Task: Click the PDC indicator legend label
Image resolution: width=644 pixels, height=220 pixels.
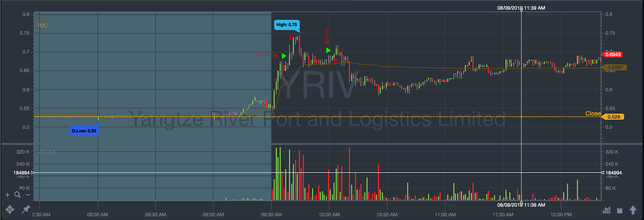Action: click(42, 26)
